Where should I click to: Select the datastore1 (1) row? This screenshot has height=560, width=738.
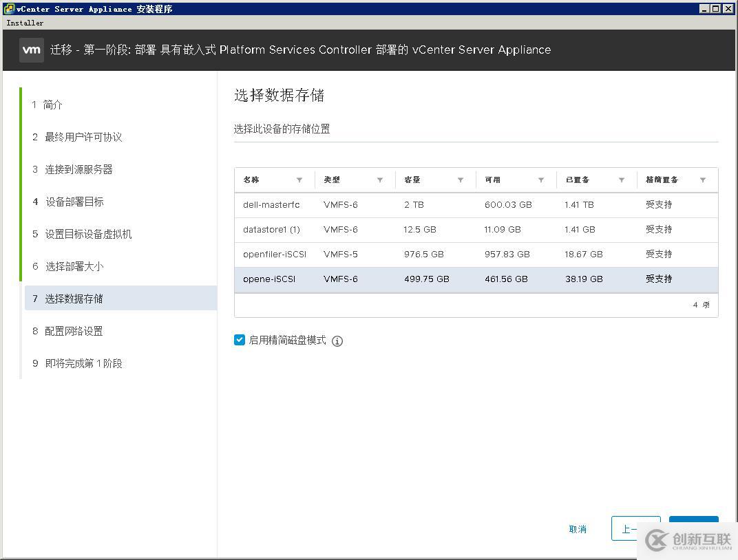tap(476, 230)
